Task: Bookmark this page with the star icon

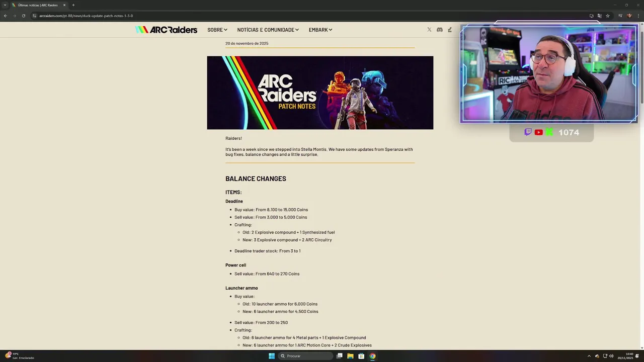Action: [x=607, y=16]
